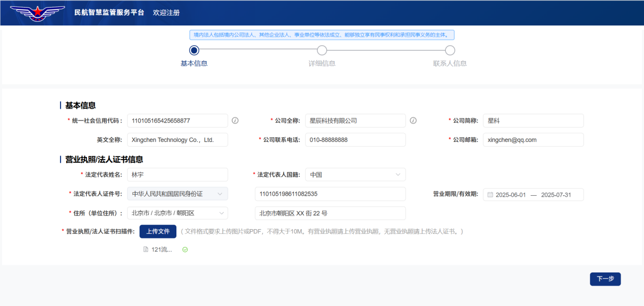
Task: Click the 基本信息 section heading above the form
Action: pos(80,105)
